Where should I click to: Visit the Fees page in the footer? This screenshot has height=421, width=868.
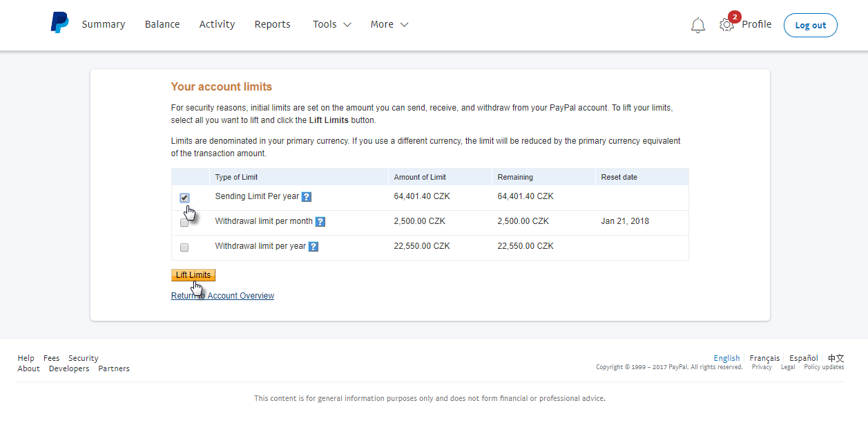pyautogui.click(x=51, y=357)
